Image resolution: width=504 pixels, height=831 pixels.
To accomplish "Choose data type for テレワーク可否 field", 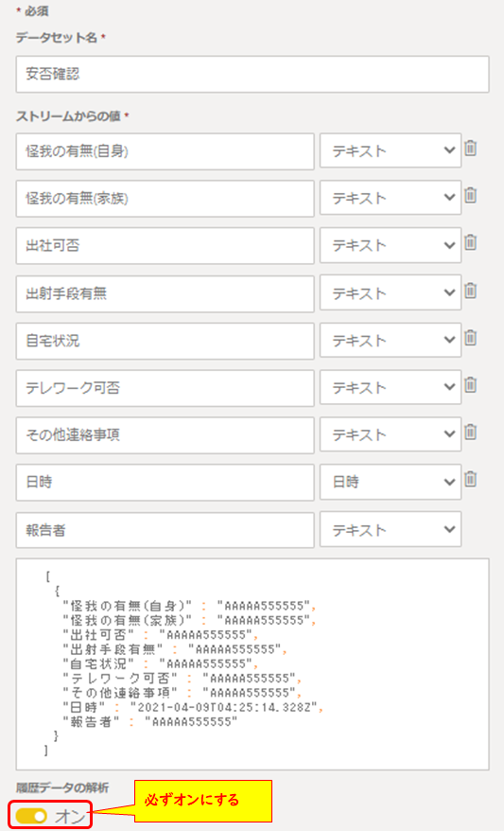I will click(x=391, y=387).
